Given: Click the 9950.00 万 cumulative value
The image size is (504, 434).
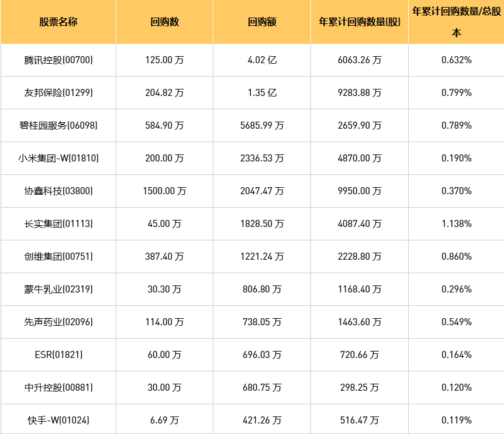Looking at the screenshot, I should click(360, 191).
